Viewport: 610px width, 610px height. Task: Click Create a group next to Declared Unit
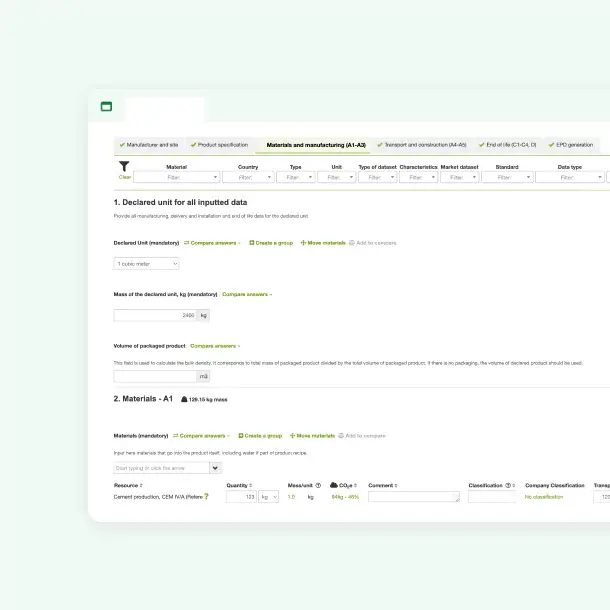pos(271,243)
